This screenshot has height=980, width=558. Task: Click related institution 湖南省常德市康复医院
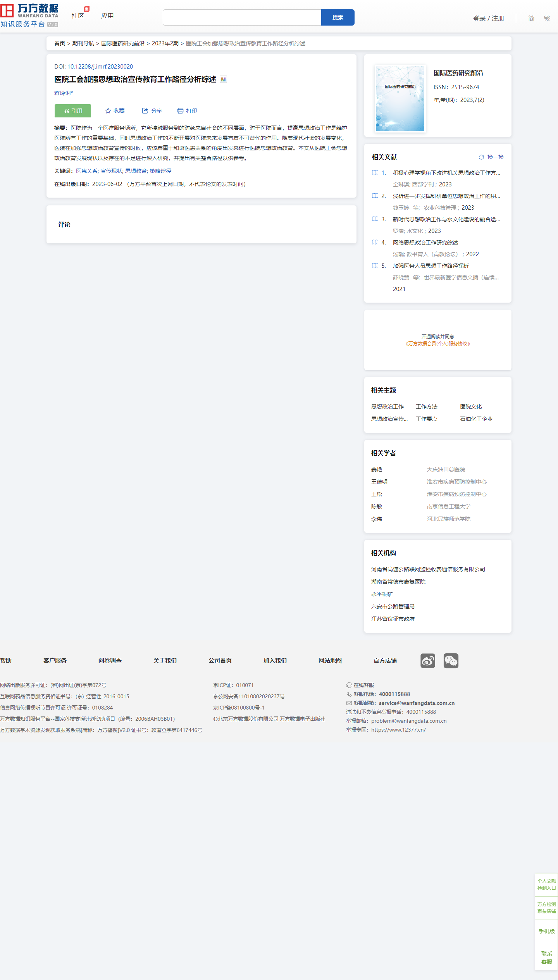pyautogui.click(x=398, y=582)
